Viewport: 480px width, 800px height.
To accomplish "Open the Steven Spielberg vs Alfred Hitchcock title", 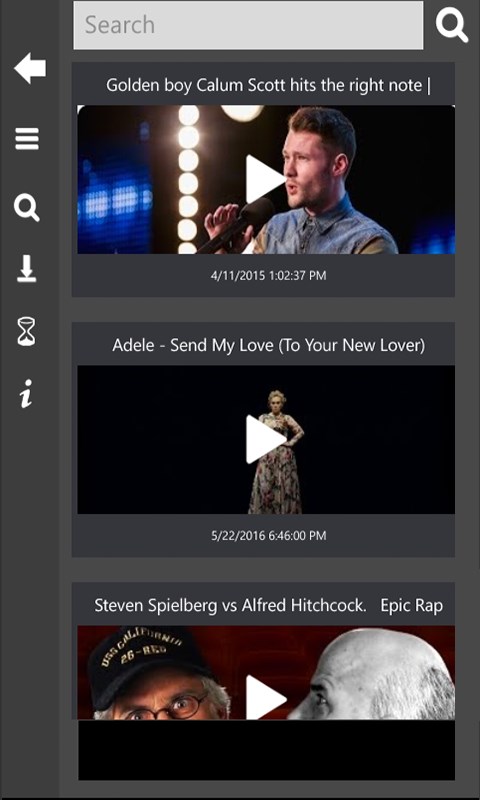I will pos(268,606).
